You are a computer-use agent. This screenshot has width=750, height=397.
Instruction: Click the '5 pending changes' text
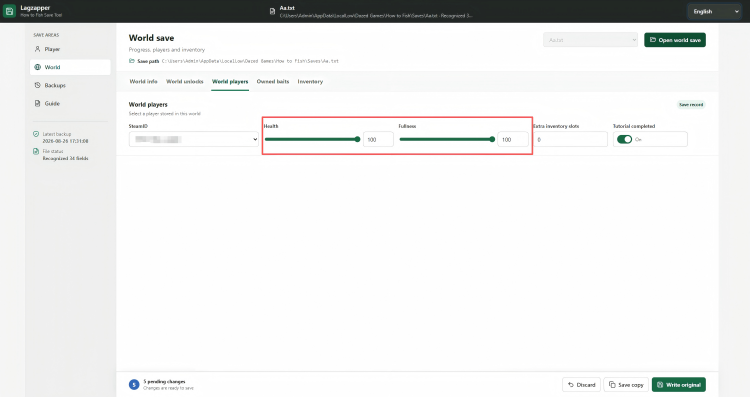click(164, 381)
